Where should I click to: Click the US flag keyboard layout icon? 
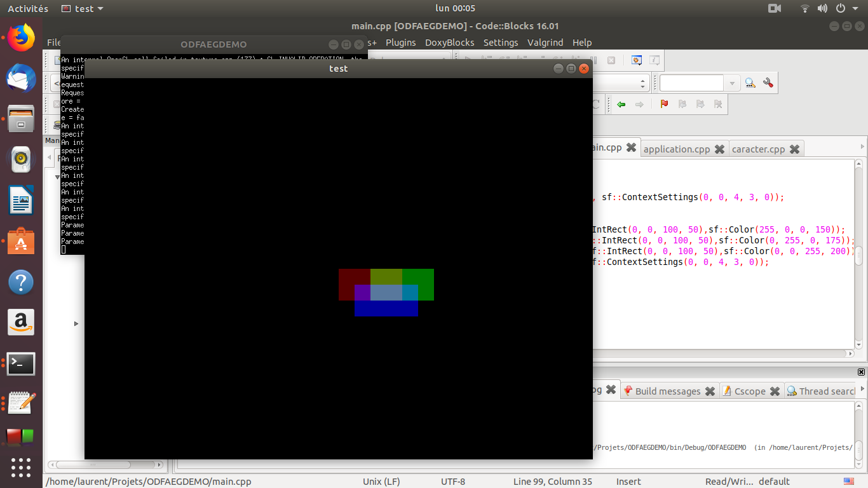pos(849,481)
